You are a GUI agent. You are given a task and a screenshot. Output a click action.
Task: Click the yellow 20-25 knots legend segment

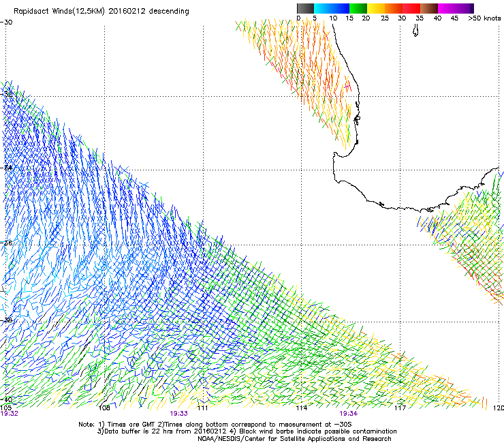pos(376,8)
